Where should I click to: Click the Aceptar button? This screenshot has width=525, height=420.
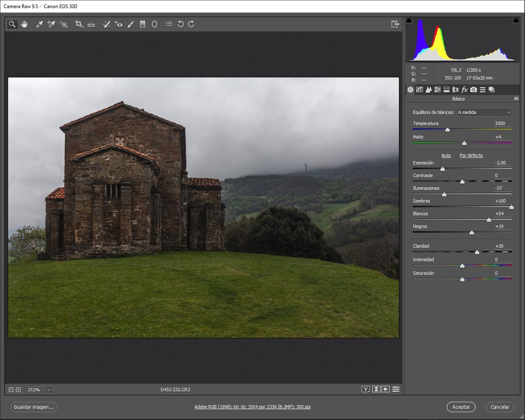(461, 407)
